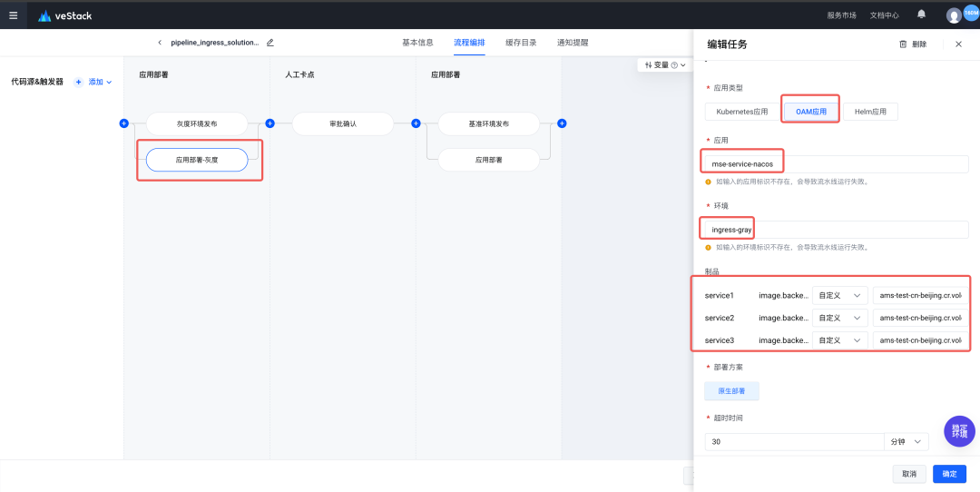Switch to 通知提醒 tab

[573, 43]
